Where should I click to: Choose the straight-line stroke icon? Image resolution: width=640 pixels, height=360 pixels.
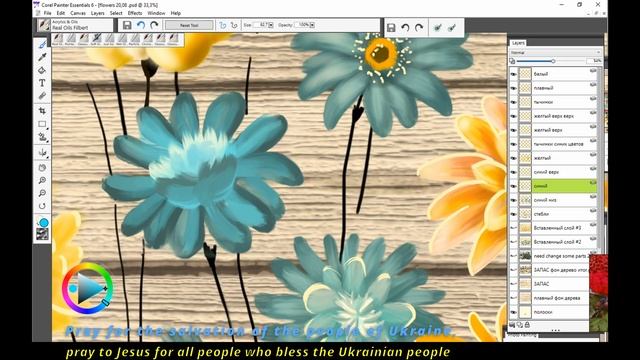point(234,25)
